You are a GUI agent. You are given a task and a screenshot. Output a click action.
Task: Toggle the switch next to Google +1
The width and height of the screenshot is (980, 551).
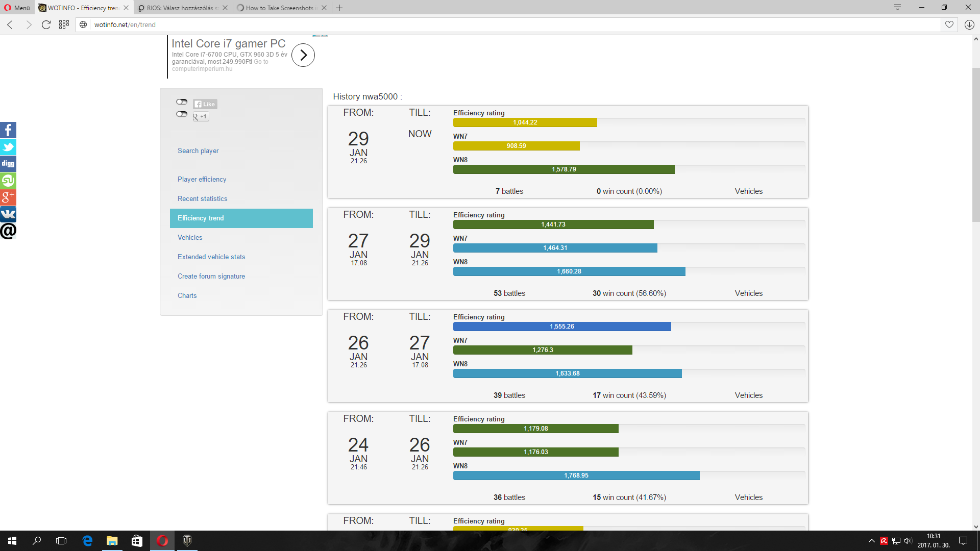tap(182, 114)
